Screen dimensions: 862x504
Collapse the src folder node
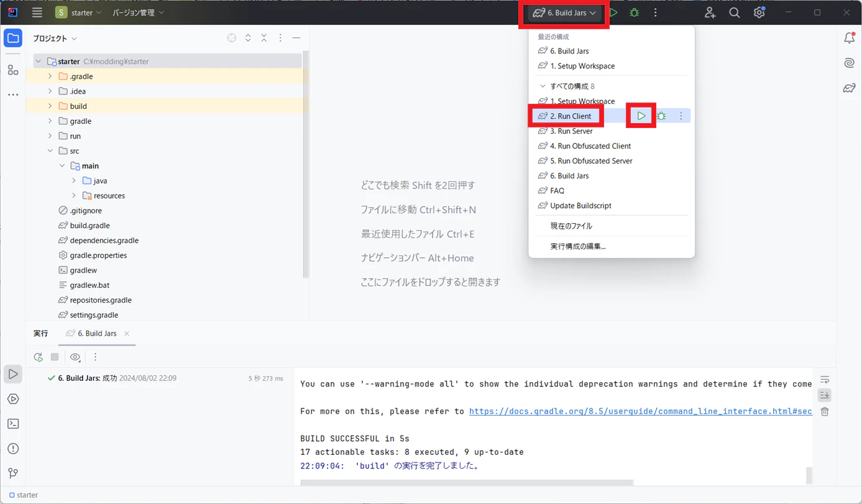(x=50, y=151)
